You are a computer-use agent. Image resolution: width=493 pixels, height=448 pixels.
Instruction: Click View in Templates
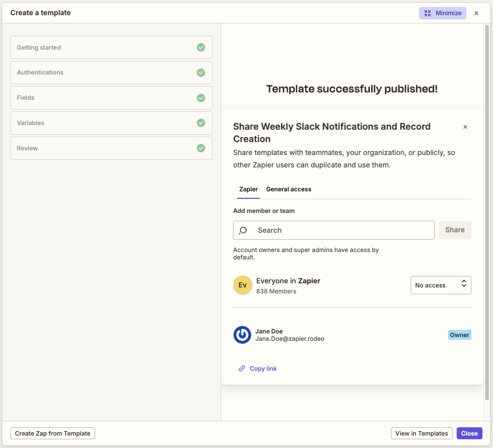(x=421, y=433)
